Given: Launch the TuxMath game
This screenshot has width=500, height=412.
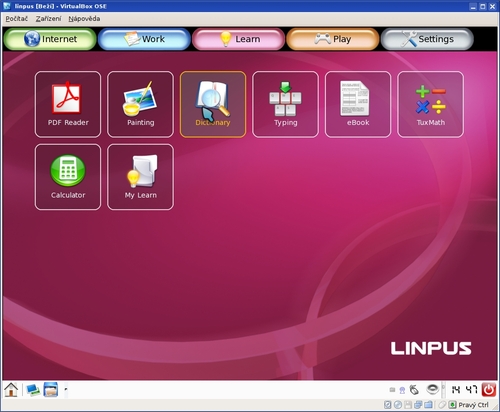Looking at the screenshot, I should 430,104.
